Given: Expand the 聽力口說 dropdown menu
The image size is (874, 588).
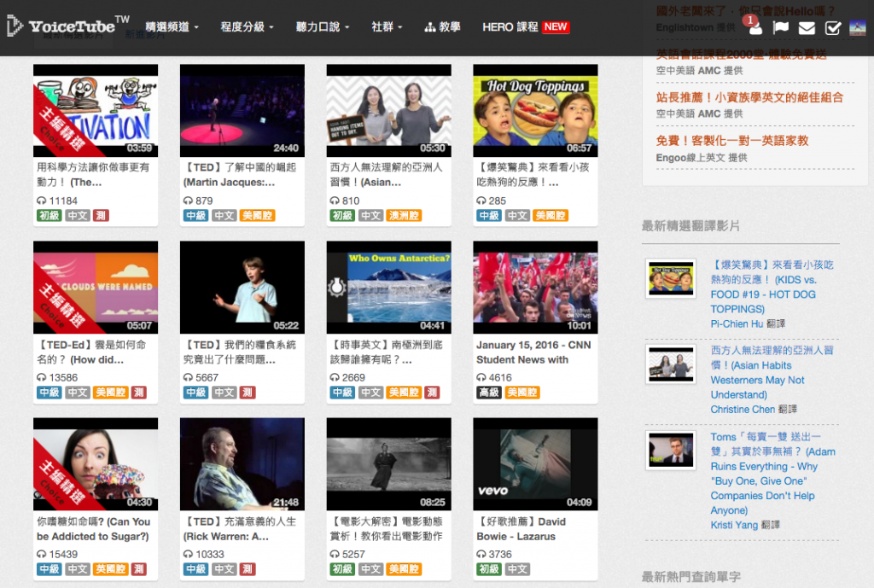Looking at the screenshot, I should [x=323, y=27].
